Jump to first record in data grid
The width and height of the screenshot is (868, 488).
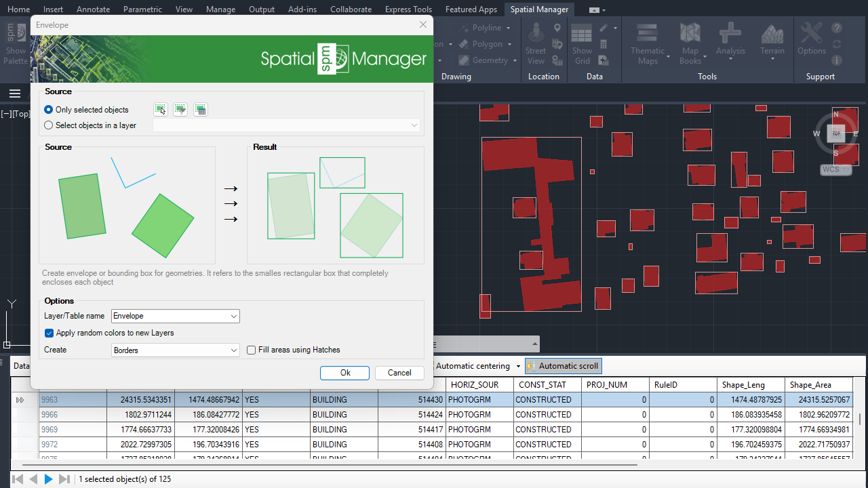point(18,479)
